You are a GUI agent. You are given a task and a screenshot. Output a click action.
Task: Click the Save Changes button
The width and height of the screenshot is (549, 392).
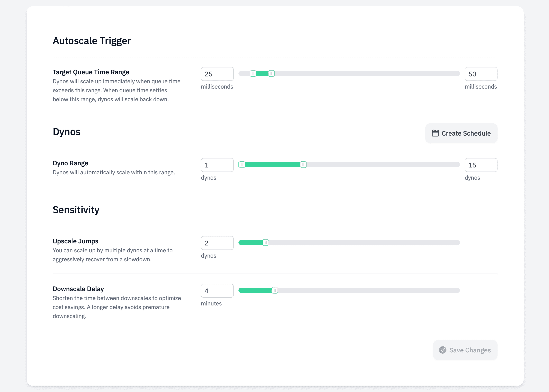[465, 350]
